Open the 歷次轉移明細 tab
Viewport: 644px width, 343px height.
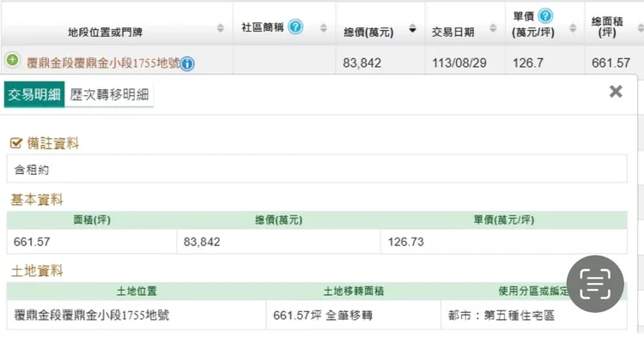(x=109, y=94)
